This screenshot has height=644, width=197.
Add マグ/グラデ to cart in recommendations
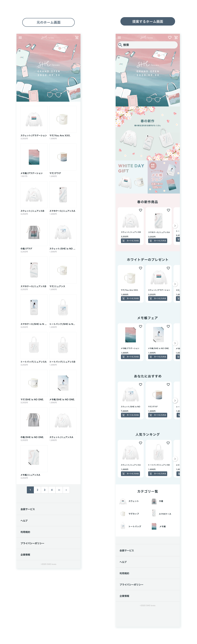pyautogui.click(x=158, y=415)
